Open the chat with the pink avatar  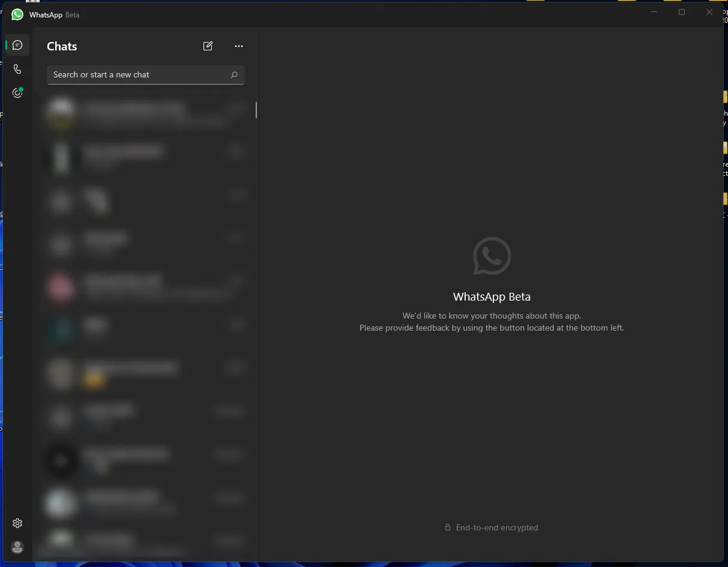tap(146, 287)
